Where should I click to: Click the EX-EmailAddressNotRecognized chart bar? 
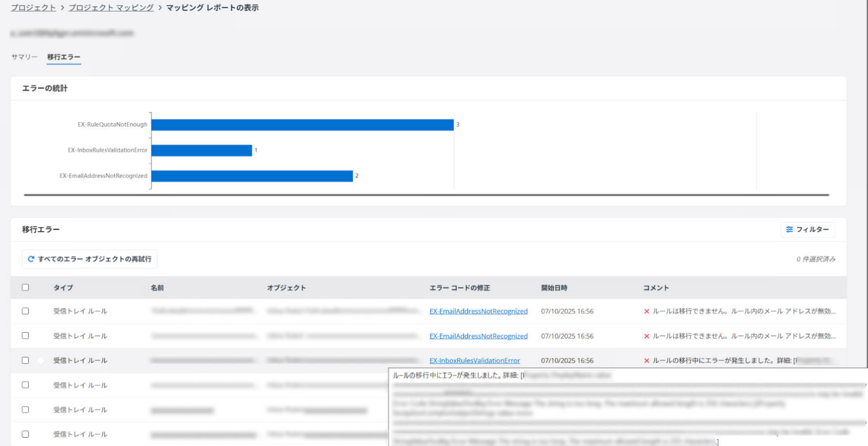(252, 176)
